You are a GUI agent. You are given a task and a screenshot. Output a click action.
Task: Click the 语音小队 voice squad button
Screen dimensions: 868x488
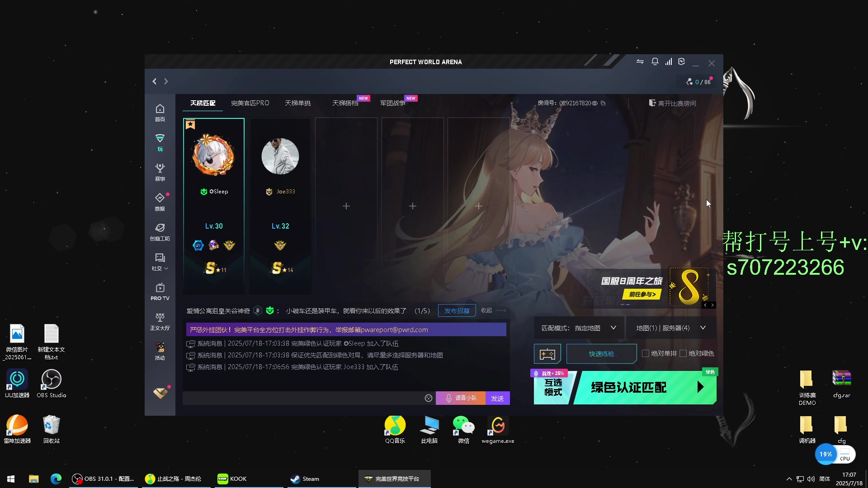coord(461,398)
